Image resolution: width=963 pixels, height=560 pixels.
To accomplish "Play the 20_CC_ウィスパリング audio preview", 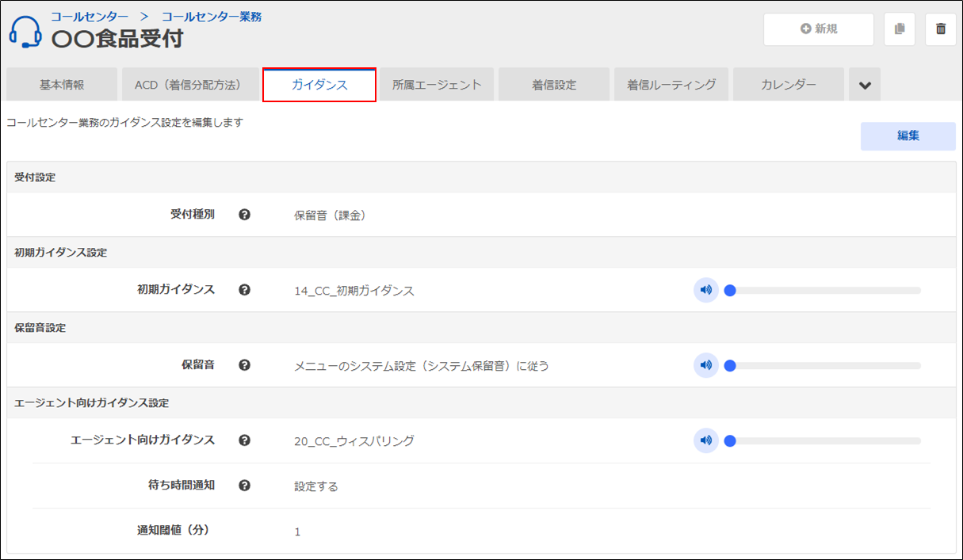I will (705, 440).
